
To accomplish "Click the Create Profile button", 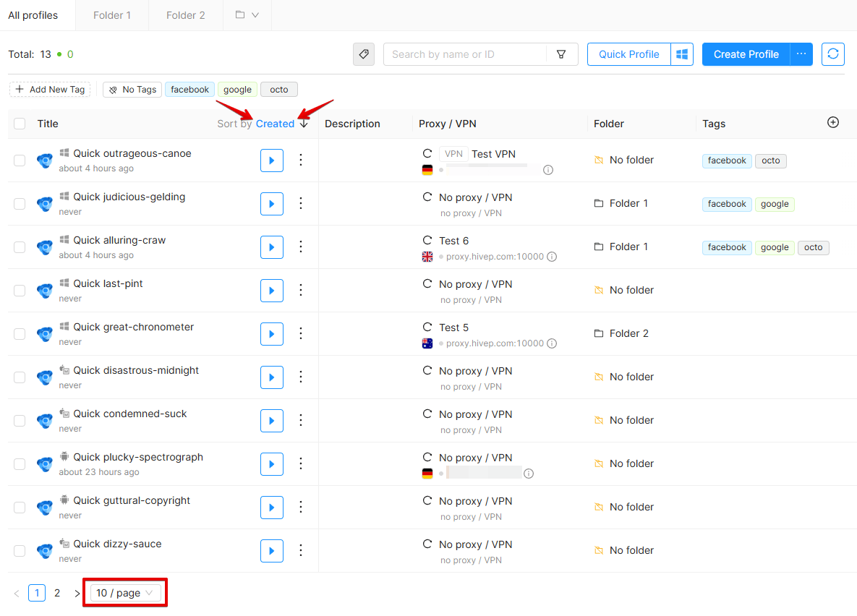I will pyautogui.click(x=746, y=54).
